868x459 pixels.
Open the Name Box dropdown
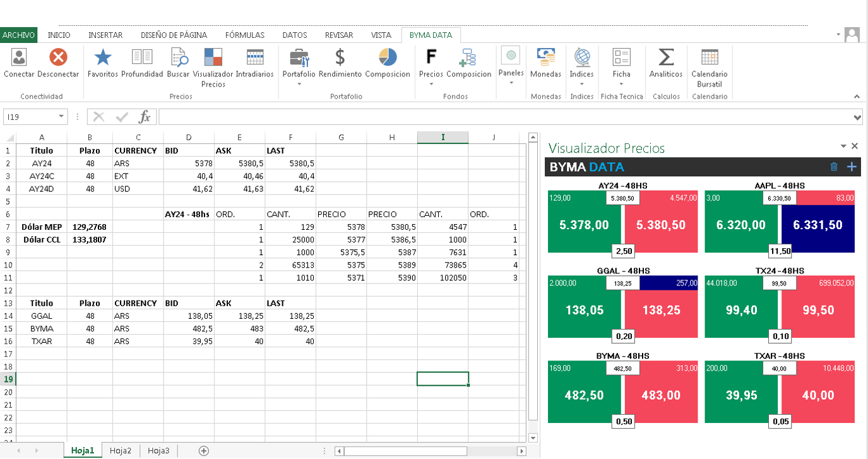(61, 117)
